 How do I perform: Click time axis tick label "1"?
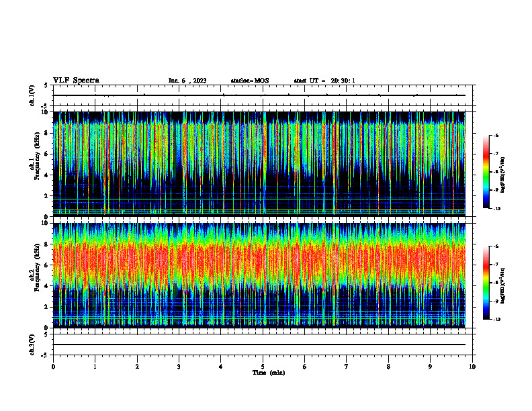(x=95, y=367)
